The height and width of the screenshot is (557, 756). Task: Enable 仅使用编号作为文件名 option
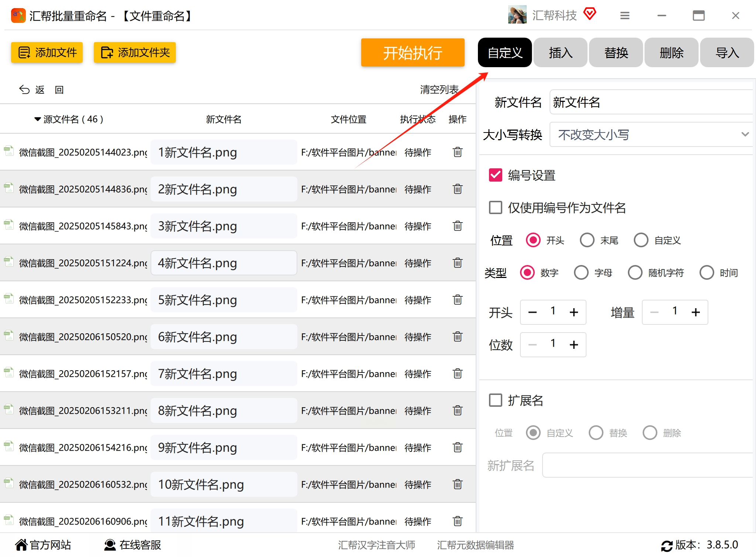[495, 208]
